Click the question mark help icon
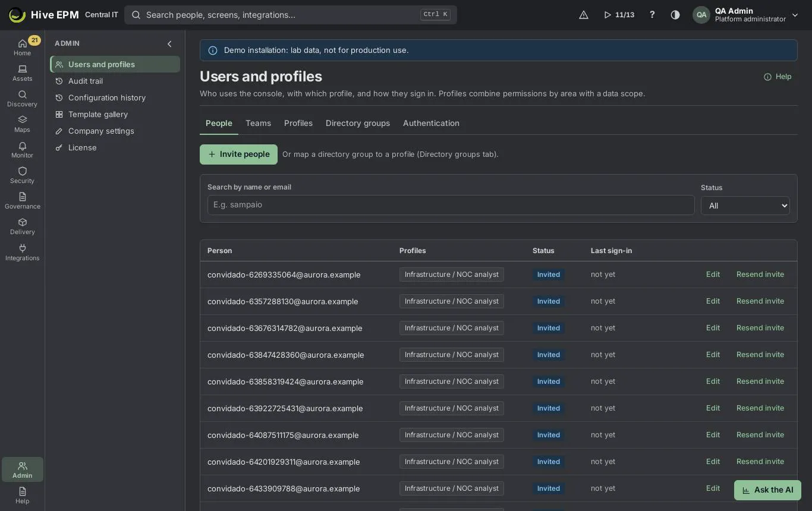Screen dimensions: 812x511 click(x=652, y=15)
